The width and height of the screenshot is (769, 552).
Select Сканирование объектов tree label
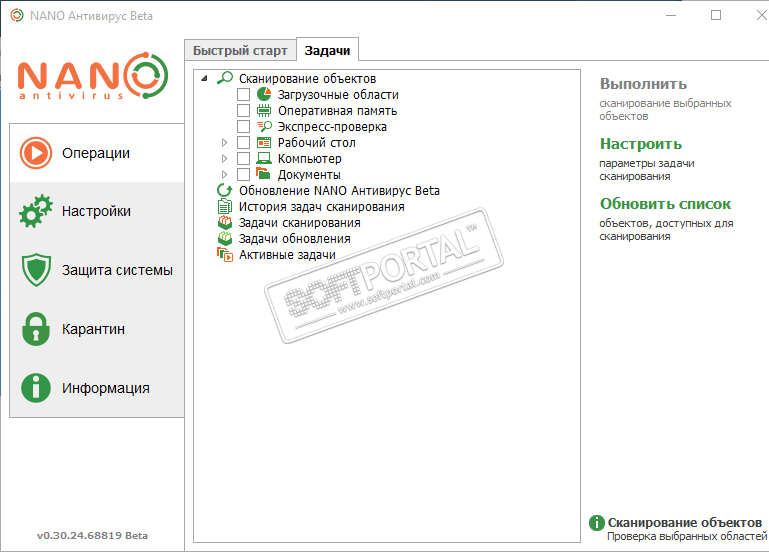[308, 78]
